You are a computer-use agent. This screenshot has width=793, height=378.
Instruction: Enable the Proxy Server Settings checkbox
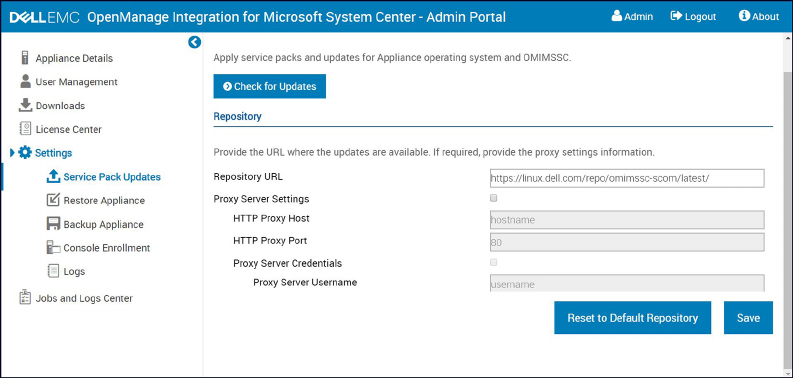click(494, 198)
